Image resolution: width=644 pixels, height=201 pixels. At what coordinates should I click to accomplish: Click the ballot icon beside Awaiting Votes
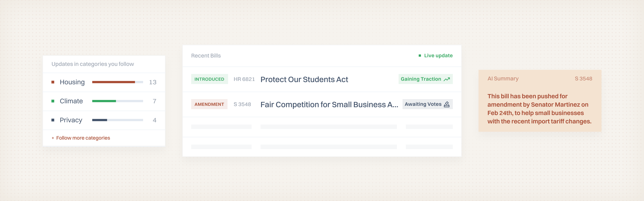click(x=447, y=104)
